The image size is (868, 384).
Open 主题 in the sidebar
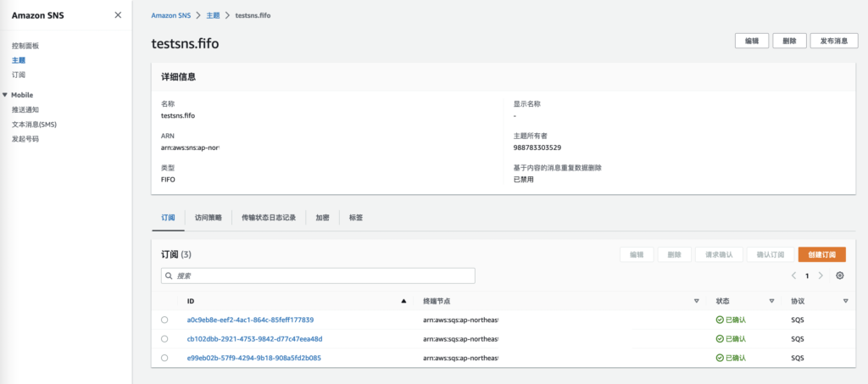click(x=19, y=60)
